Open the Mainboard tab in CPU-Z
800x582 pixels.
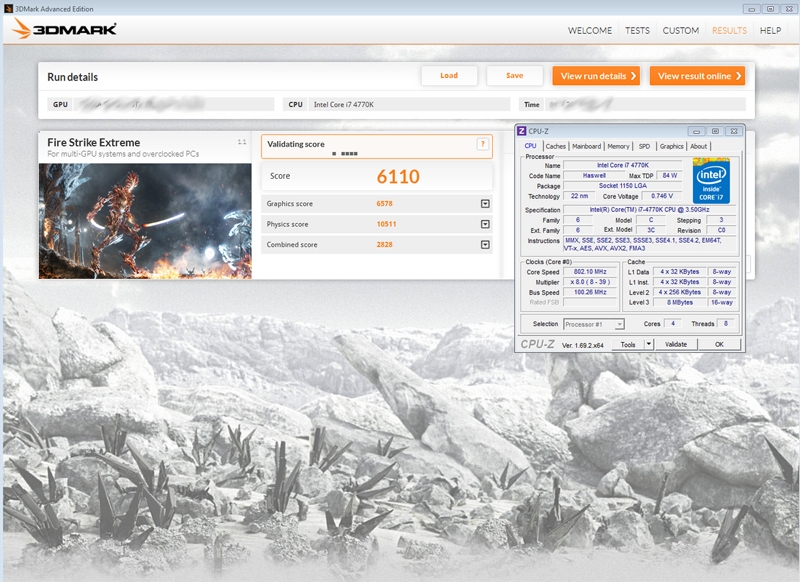[x=587, y=146]
